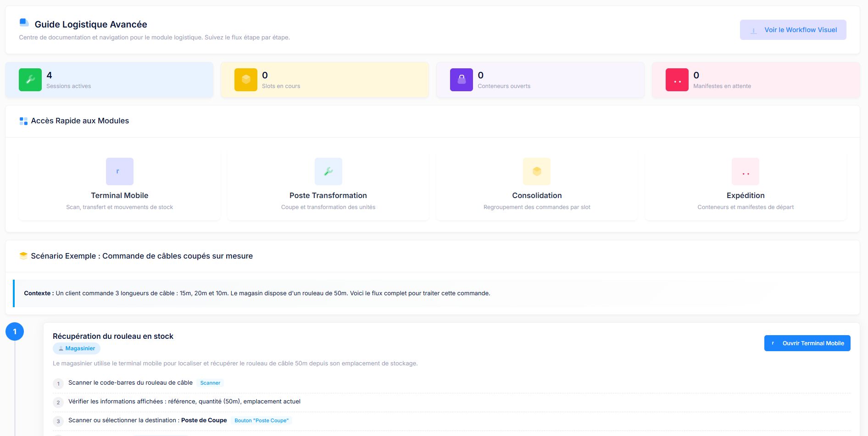
Task: Click the green wrench Sessions actives icon
Action: click(30, 80)
